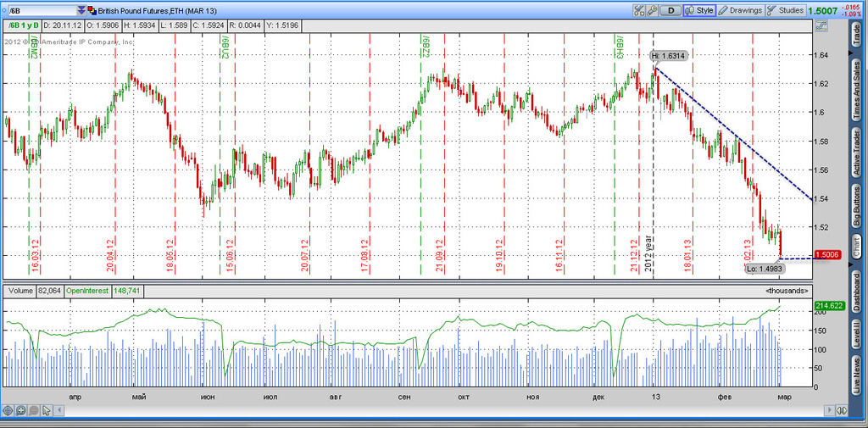Open the Trade side tab
The width and height of the screenshot is (868, 428).
coord(856,36)
